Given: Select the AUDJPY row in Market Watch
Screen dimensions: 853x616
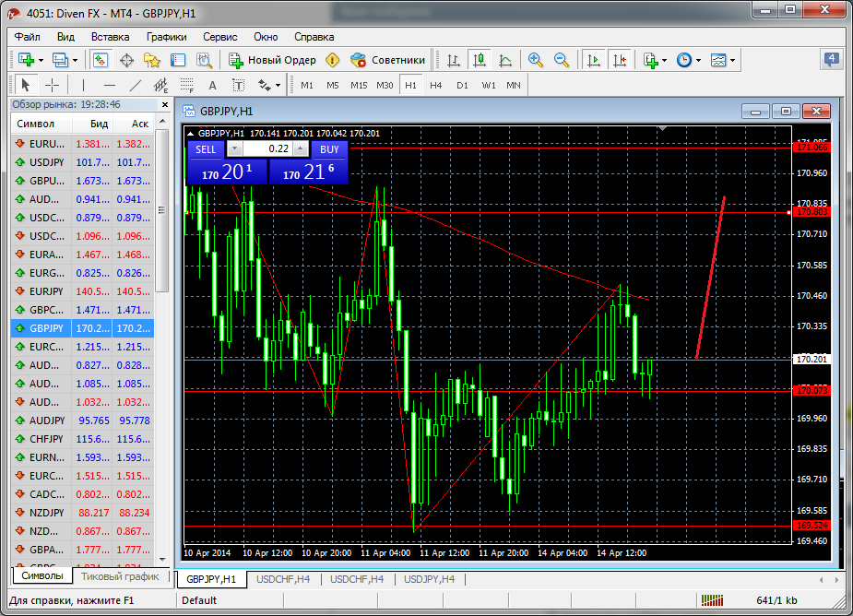Looking at the screenshot, I should point(82,421).
